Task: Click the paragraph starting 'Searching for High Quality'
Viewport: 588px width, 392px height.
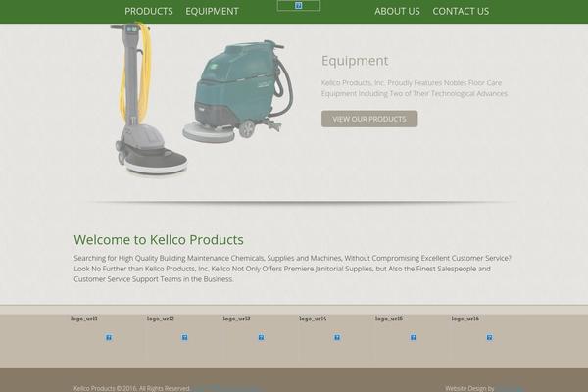Action: pyautogui.click(x=292, y=269)
